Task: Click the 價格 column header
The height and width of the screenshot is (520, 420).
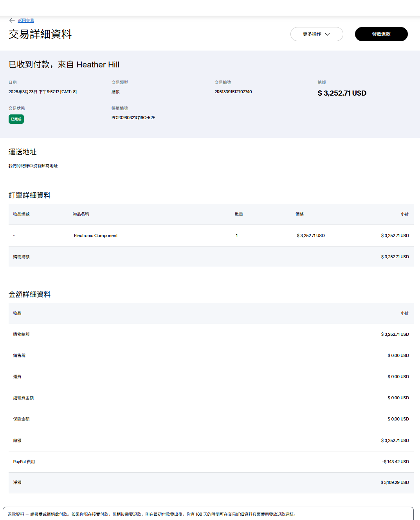Action: click(299, 214)
